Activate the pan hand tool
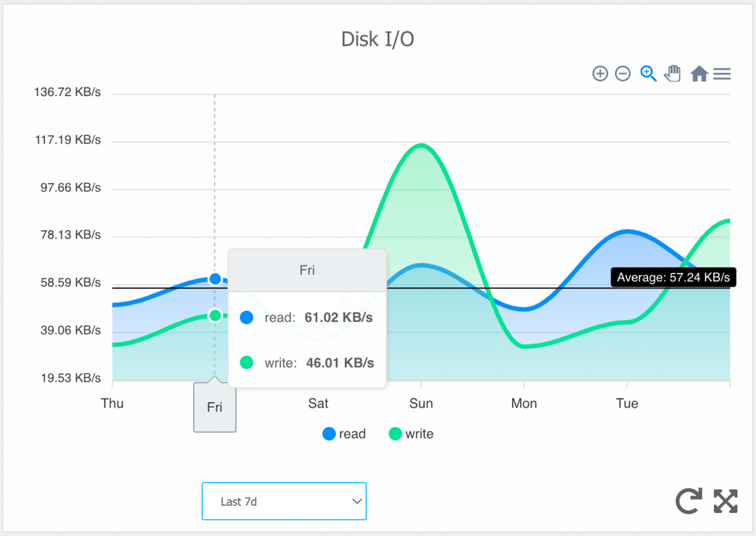This screenshot has height=536, width=756. click(673, 74)
